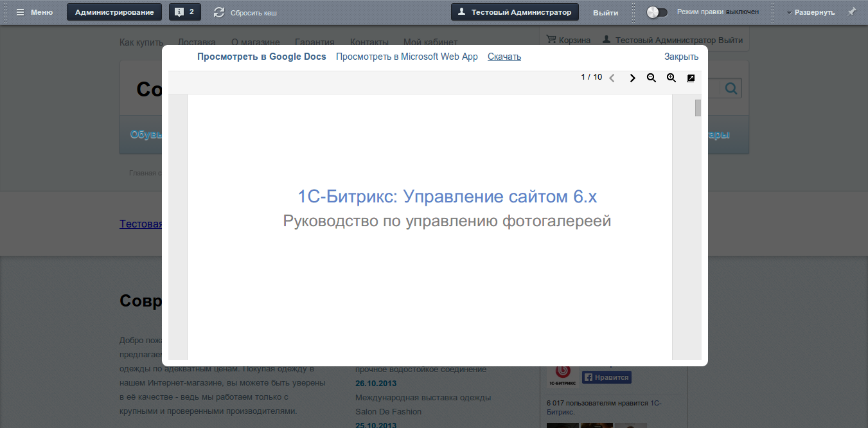
Task: Open the Корзина shopping cart
Action: click(569, 39)
